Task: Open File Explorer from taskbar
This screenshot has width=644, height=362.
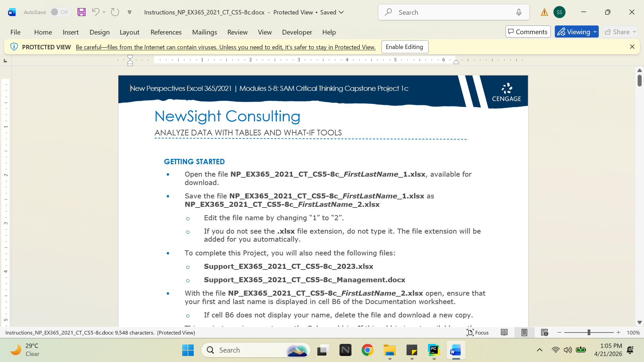Action: [x=390, y=350]
